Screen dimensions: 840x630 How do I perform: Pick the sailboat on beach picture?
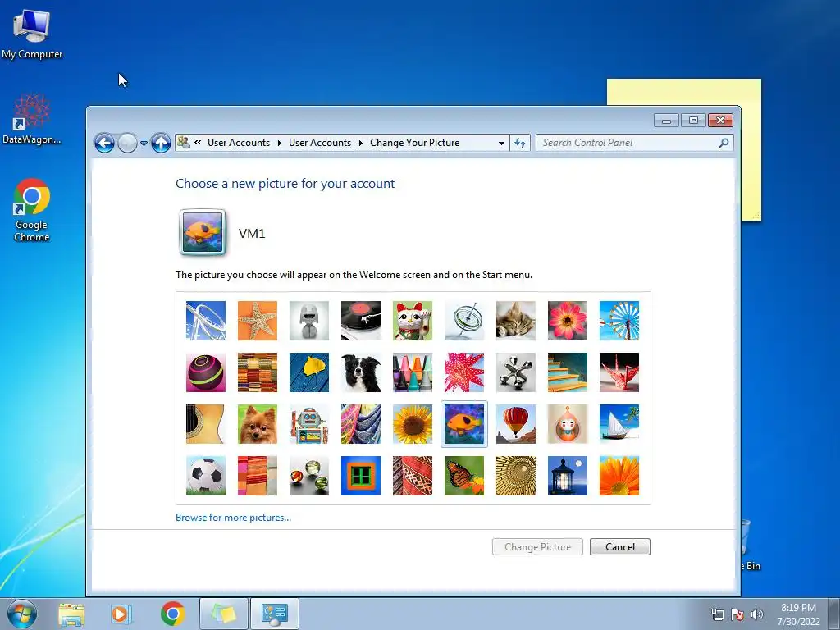pos(619,424)
